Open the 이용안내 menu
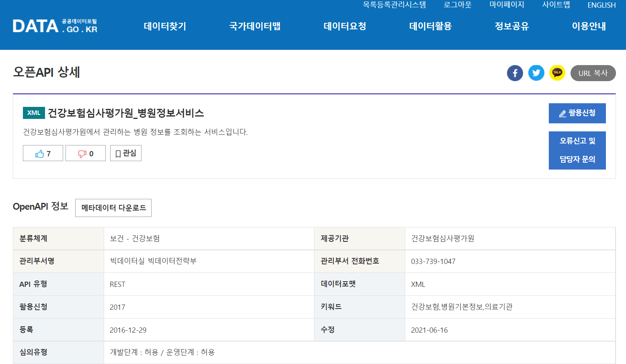 click(x=589, y=26)
